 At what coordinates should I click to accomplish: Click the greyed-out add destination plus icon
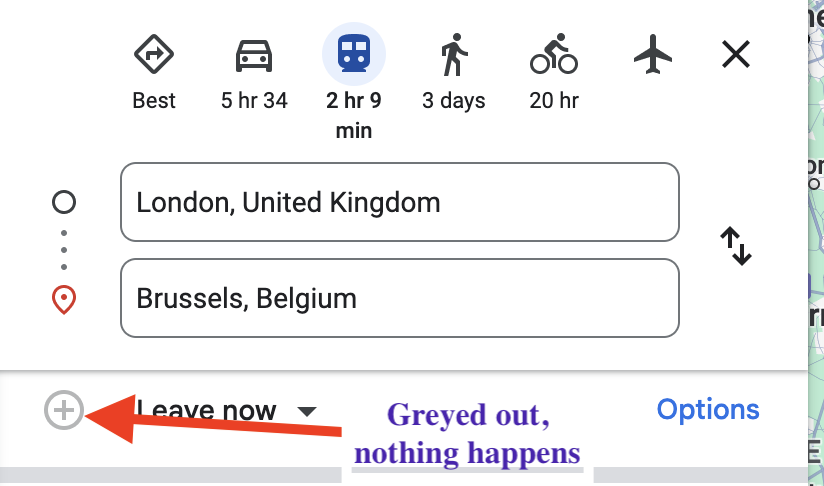pos(65,410)
